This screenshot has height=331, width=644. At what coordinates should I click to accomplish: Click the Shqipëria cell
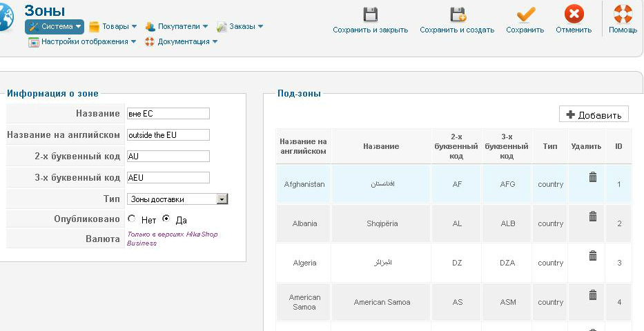click(x=382, y=223)
